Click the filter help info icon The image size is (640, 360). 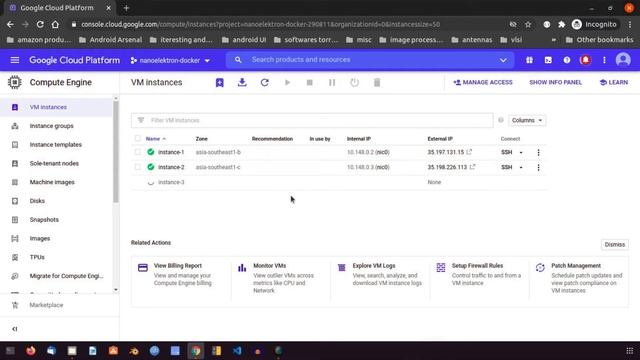(x=500, y=120)
